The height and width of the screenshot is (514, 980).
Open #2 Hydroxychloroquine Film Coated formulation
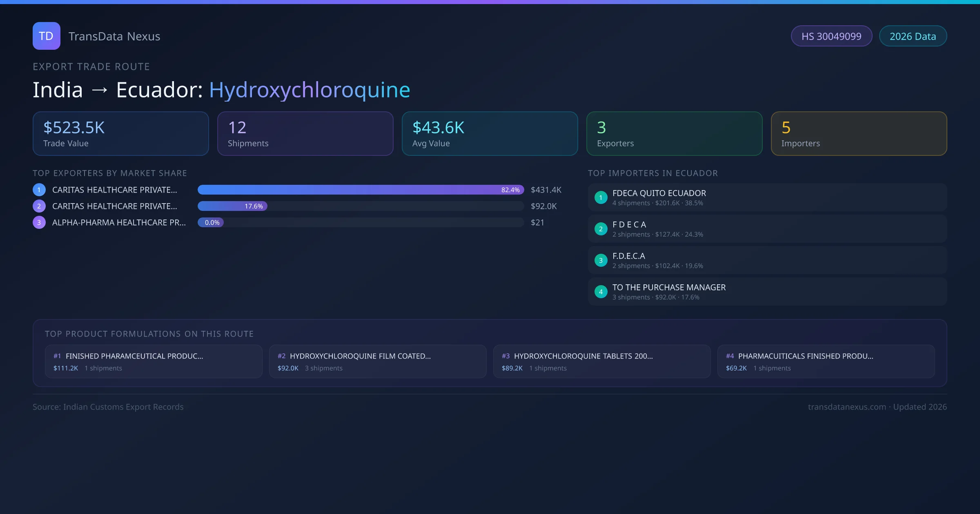coord(377,361)
